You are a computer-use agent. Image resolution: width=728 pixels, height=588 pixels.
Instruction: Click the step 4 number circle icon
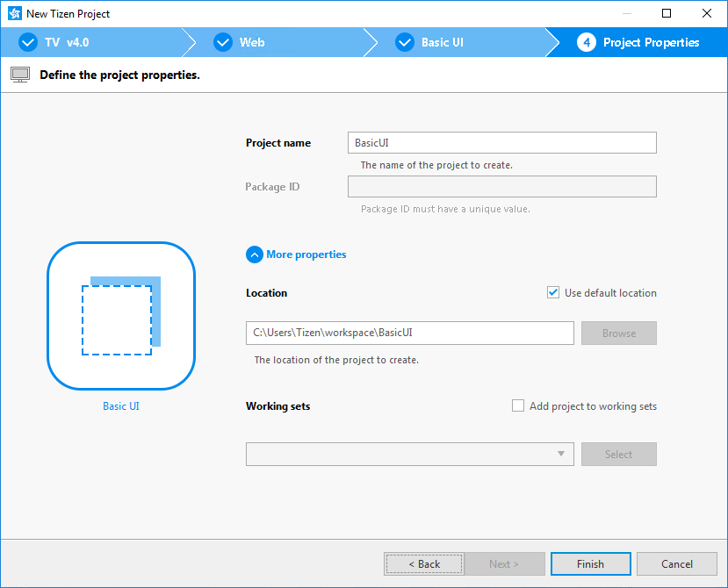[x=587, y=42]
